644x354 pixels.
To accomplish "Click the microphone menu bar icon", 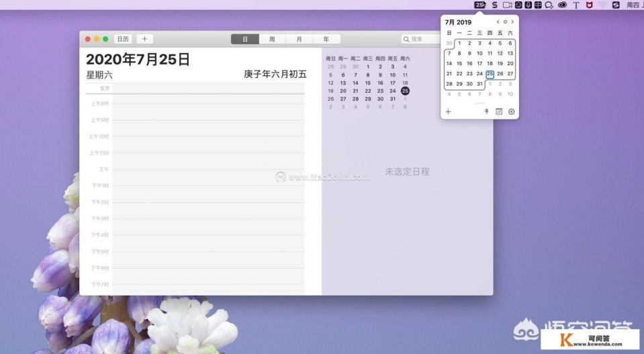I will point(528,5).
